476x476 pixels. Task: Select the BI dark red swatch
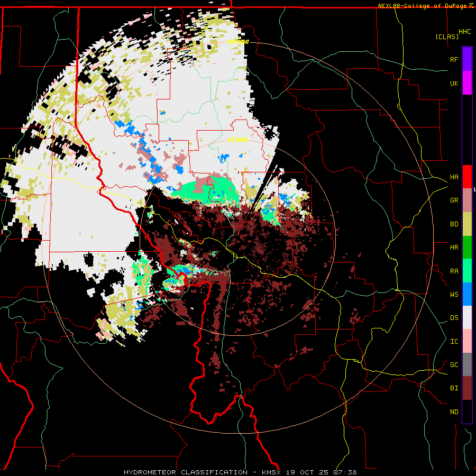pos(467,388)
